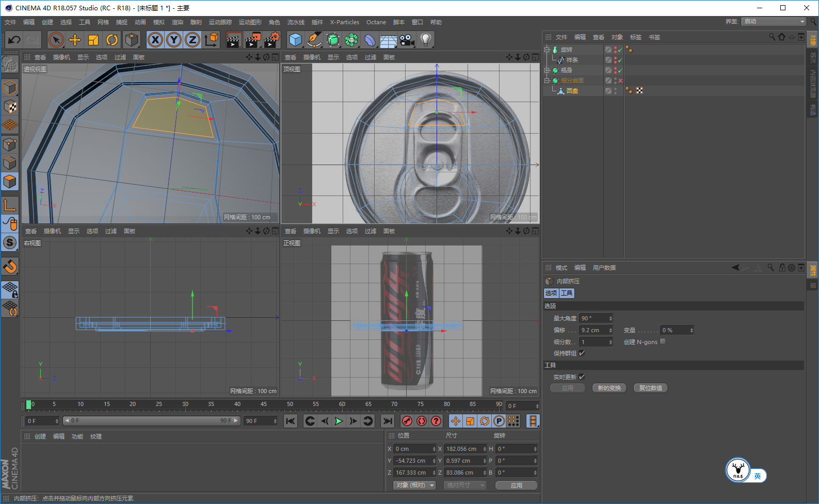
Task: Add a Cube primitive object
Action: [x=295, y=40]
